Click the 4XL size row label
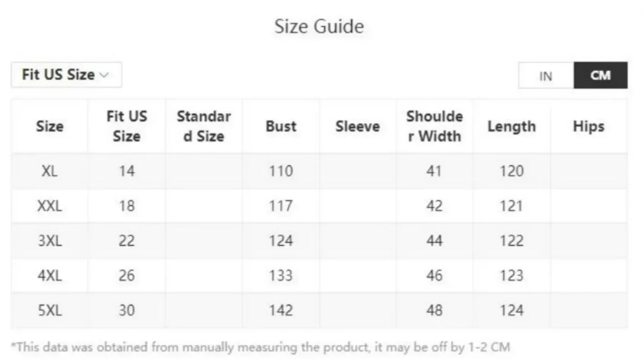Screen dimensions: 644x364 click(x=50, y=275)
